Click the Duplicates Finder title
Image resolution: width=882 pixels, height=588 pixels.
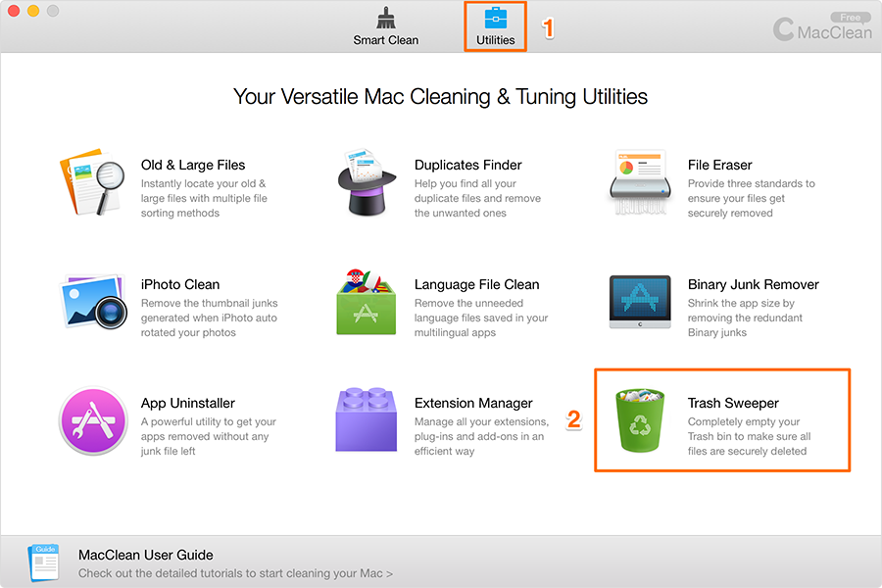tap(468, 165)
